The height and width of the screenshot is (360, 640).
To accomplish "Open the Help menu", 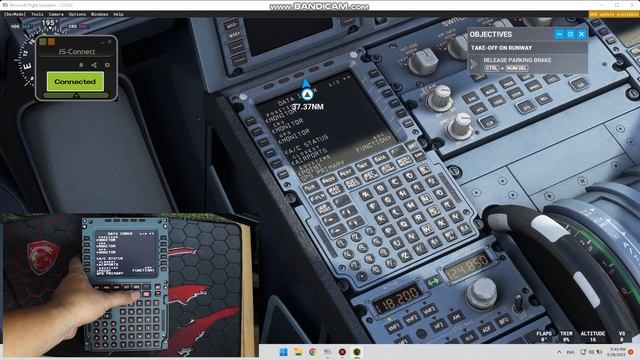I will point(118,14).
